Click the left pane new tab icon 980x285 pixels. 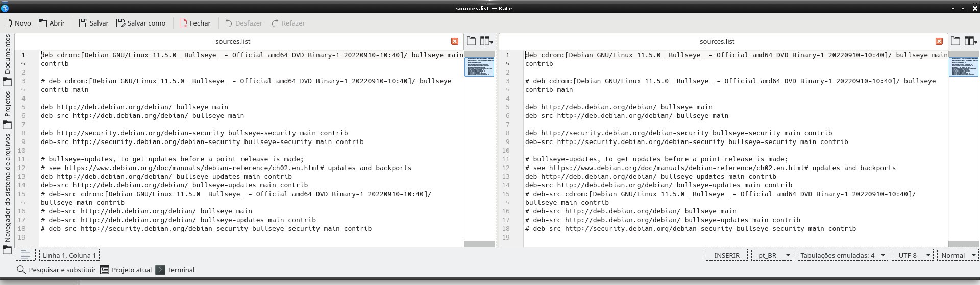click(471, 41)
